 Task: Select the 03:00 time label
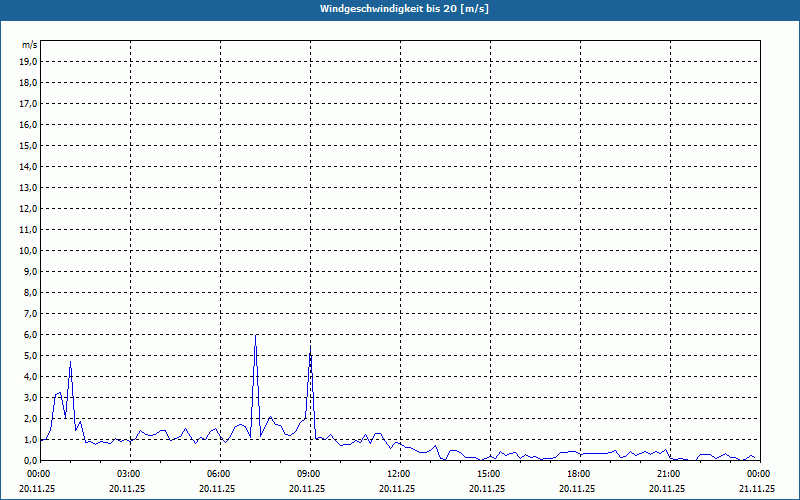pyautogui.click(x=128, y=474)
